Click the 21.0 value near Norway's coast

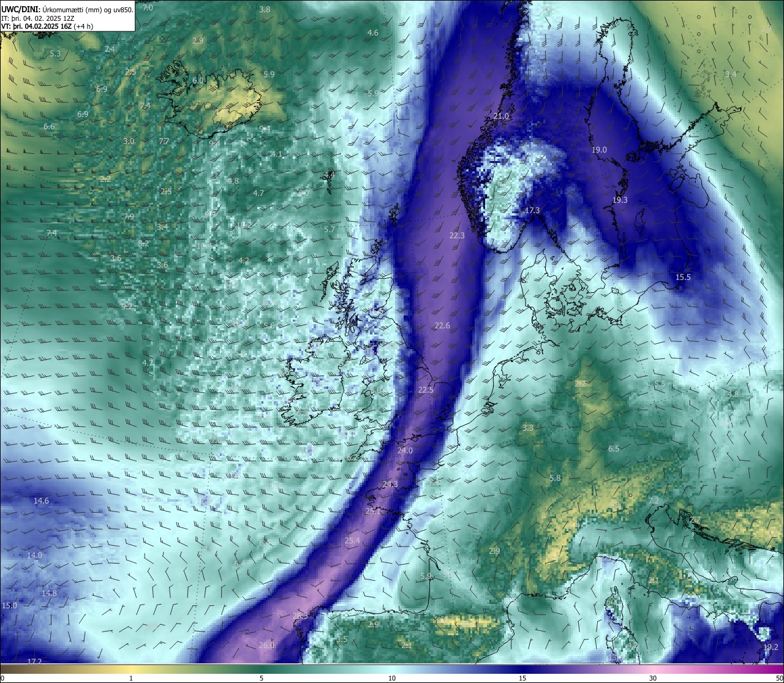pyautogui.click(x=501, y=116)
